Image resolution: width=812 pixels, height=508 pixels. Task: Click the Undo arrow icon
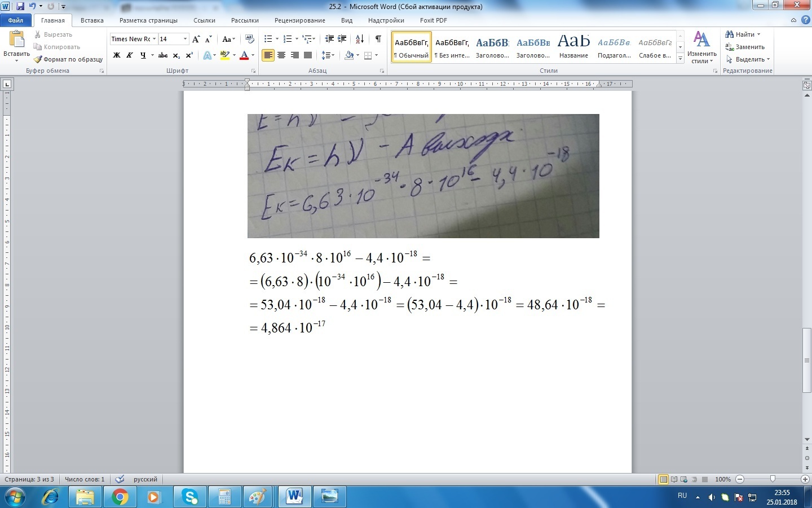[x=32, y=6]
